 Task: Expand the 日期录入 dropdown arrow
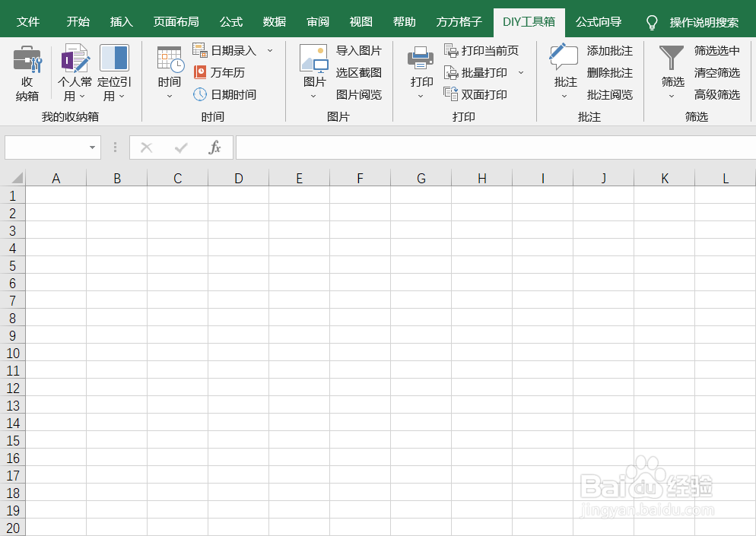[270, 50]
